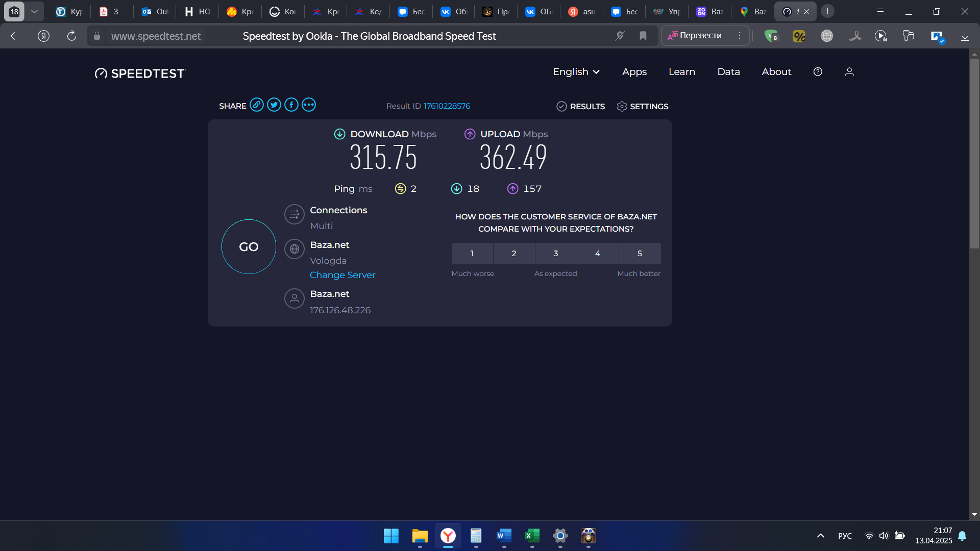Viewport: 980px width, 551px height.
Task: Open the globe extension icon in toolbar
Action: click(x=827, y=36)
